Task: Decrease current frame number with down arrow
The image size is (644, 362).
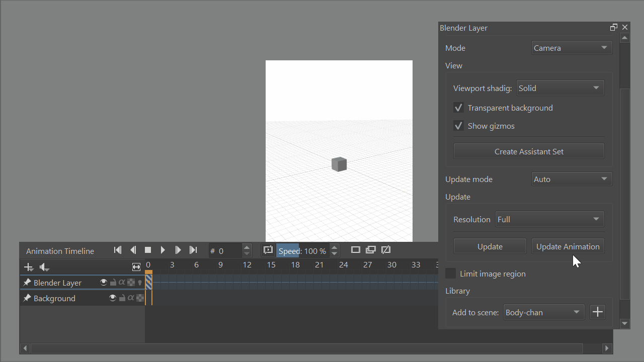Action: coord(247,253)
